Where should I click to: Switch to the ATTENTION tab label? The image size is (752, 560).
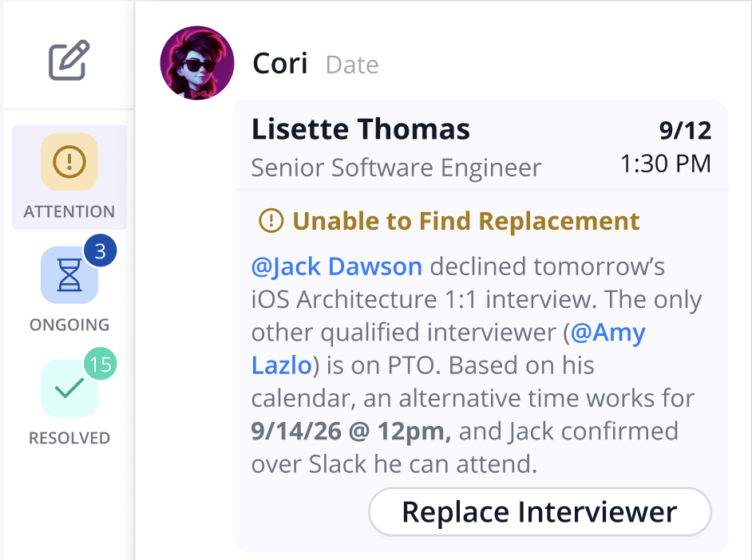tap(69, 212)
